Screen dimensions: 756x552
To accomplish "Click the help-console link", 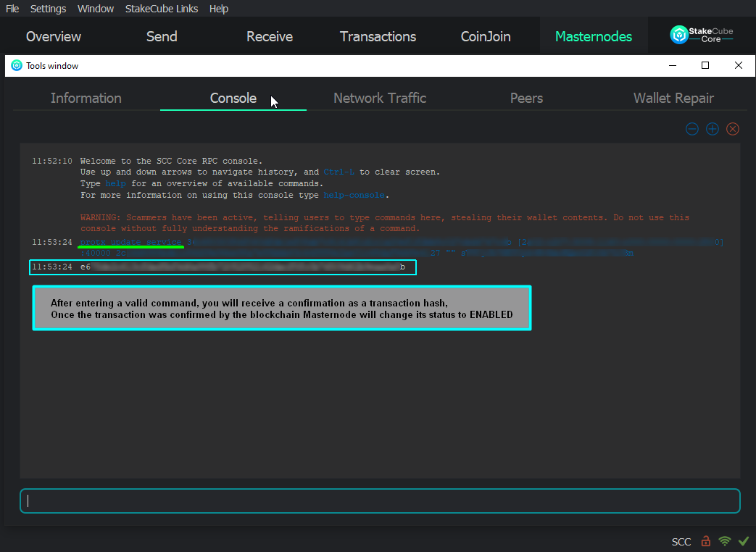I will 354,195.
